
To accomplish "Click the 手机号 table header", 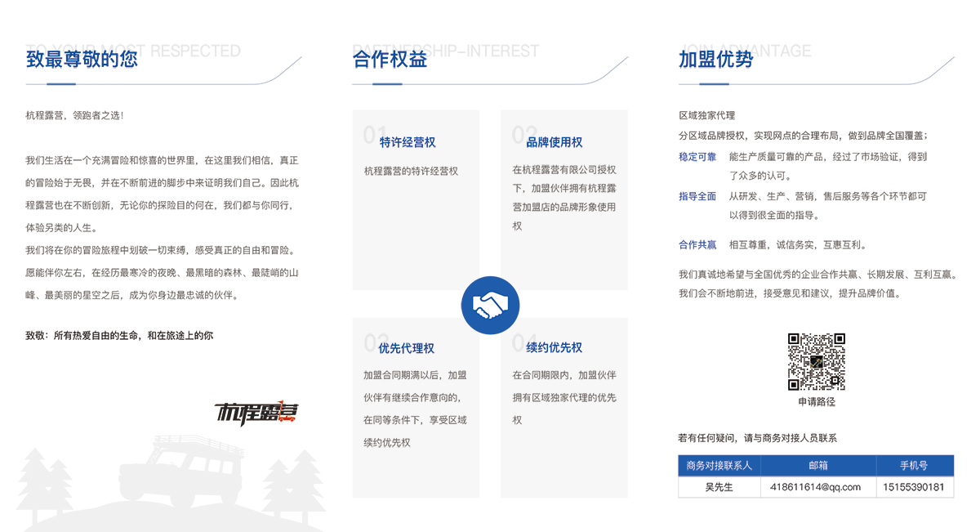I will (x=914, y=466).
